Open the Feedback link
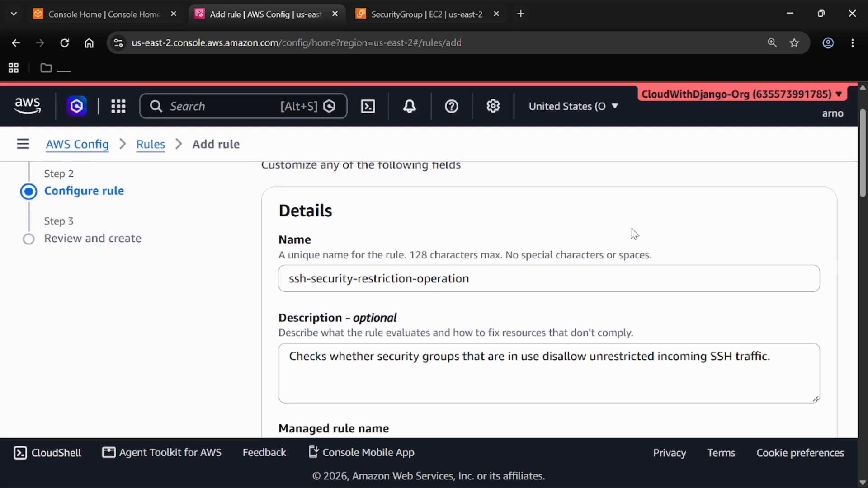This screenshot has height=488, width=868. click(264, 453)
